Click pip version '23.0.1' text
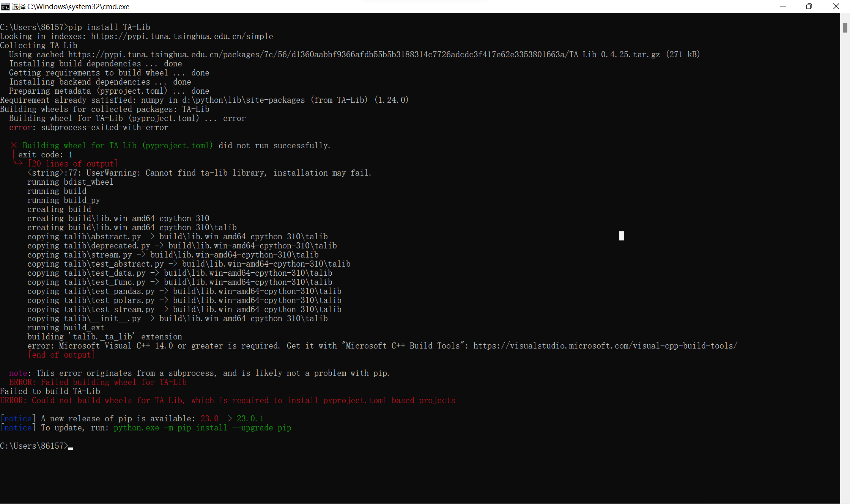The image size is (850, 504). coord(250,419)
